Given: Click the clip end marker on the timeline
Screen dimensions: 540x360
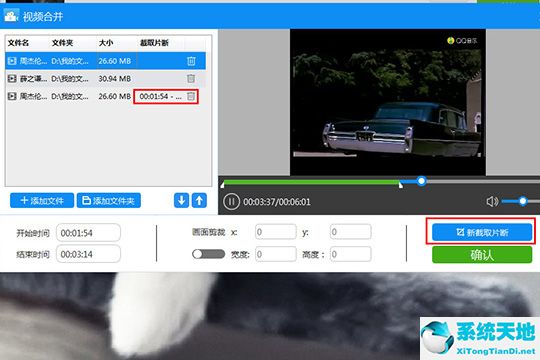Looking at the screenshot, I should (x=401, y=185).
